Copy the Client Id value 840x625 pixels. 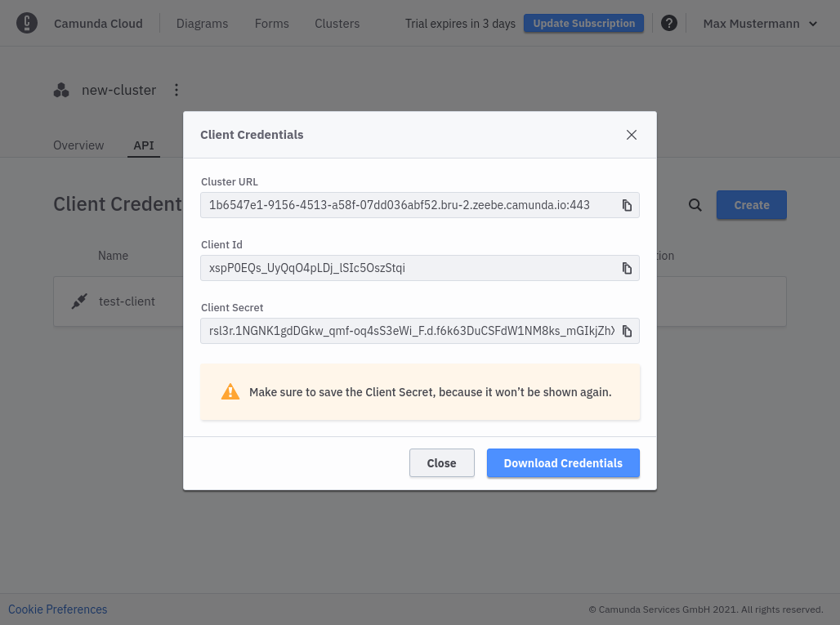[627, 268]
